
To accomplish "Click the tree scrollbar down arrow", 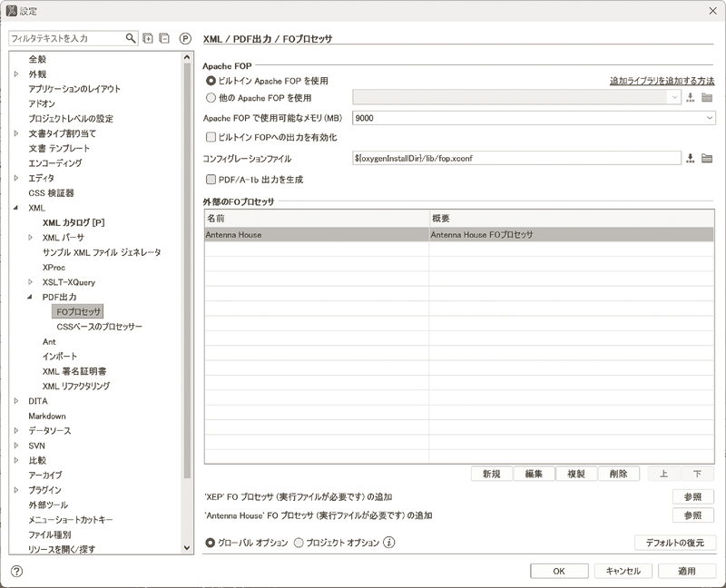I will [x=187, y=548].
